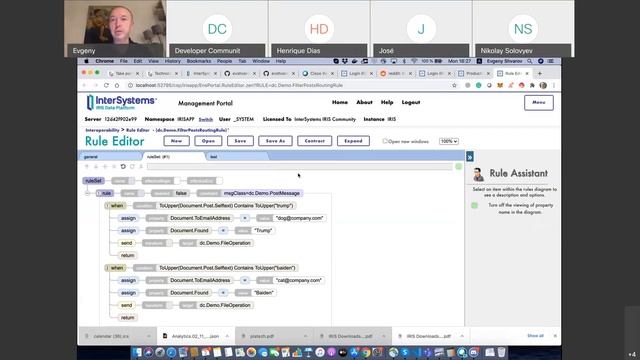Click the Open button
Image resolution: width=640 pixels, height=360 pixels.
(x=208, y=141)
